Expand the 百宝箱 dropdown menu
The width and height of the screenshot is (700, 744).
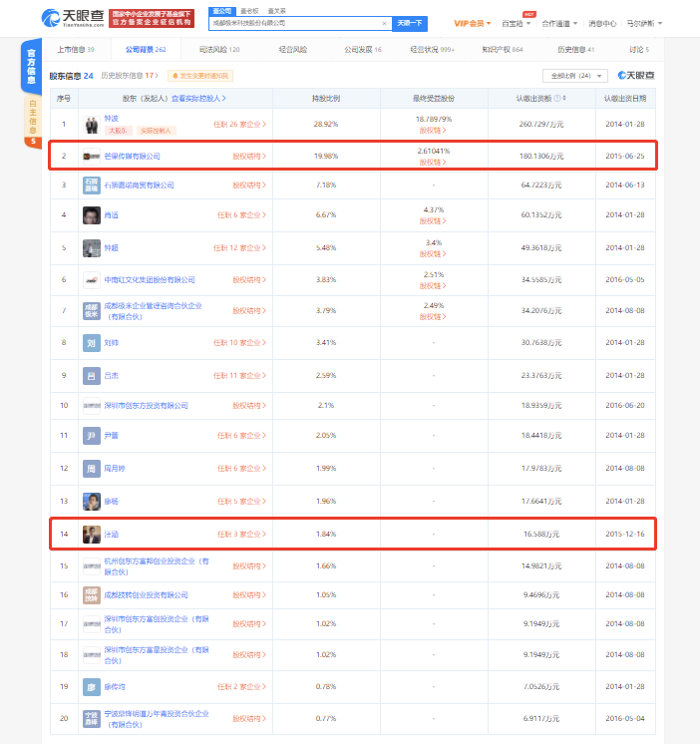[x=516, y=23]
